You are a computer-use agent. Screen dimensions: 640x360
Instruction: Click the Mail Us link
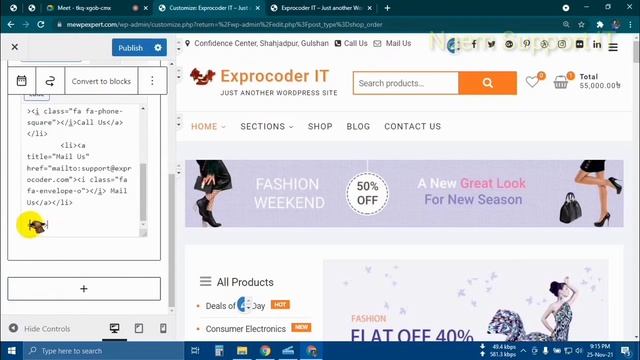coord(392,43)
